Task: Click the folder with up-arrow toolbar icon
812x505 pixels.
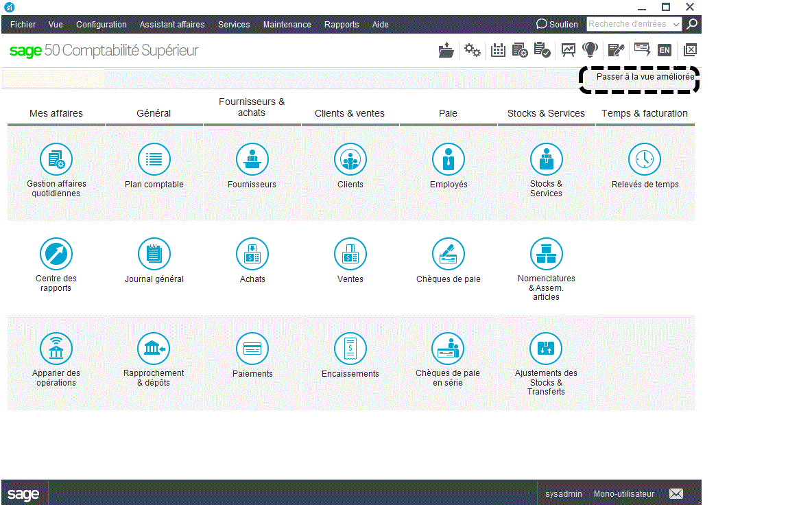Action: (446, 50)
